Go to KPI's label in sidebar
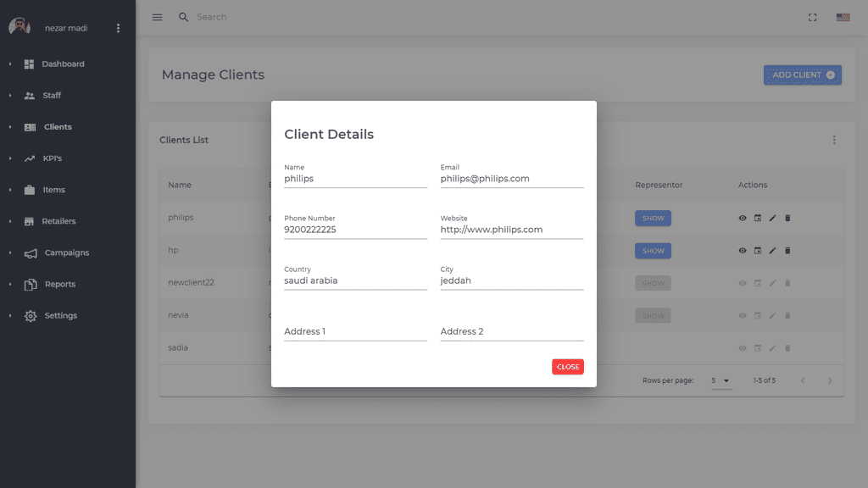Viewport: 868px width, 488px height. click(53, 158)
